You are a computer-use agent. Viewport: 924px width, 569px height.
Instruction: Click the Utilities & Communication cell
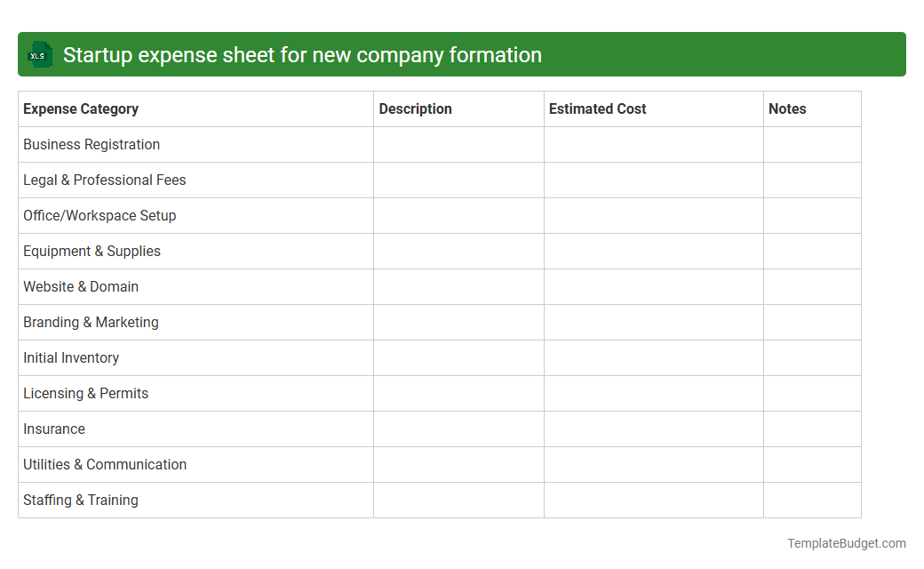point(105,464)
